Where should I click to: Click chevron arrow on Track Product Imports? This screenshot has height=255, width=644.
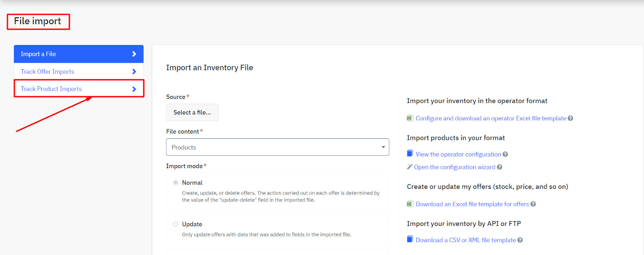[x=134, y=89]
